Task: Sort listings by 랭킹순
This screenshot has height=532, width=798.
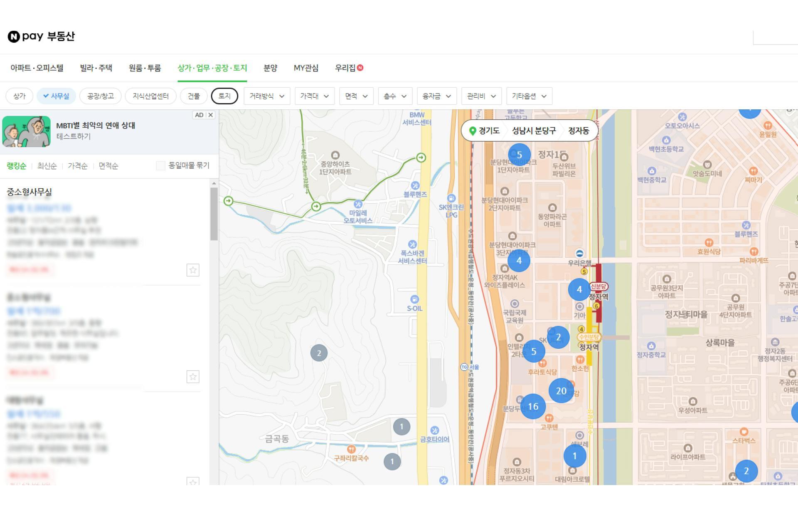Action: 17,166
